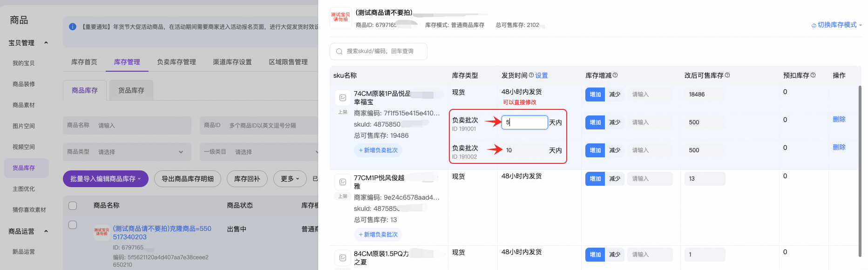Image resolution: width=868 pixels, height=270 pixels.
Task: Select 增加 for the 77CM1P悦风俊越 row
Action: (x=595, y=179)
